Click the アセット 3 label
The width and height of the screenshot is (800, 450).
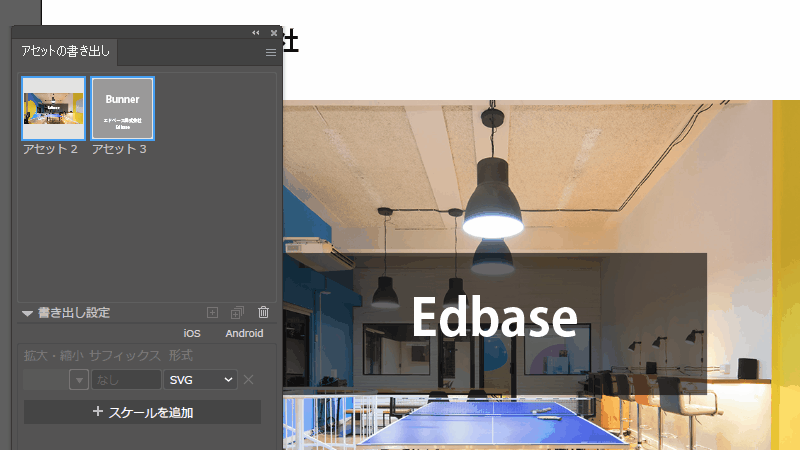[119, 149]
